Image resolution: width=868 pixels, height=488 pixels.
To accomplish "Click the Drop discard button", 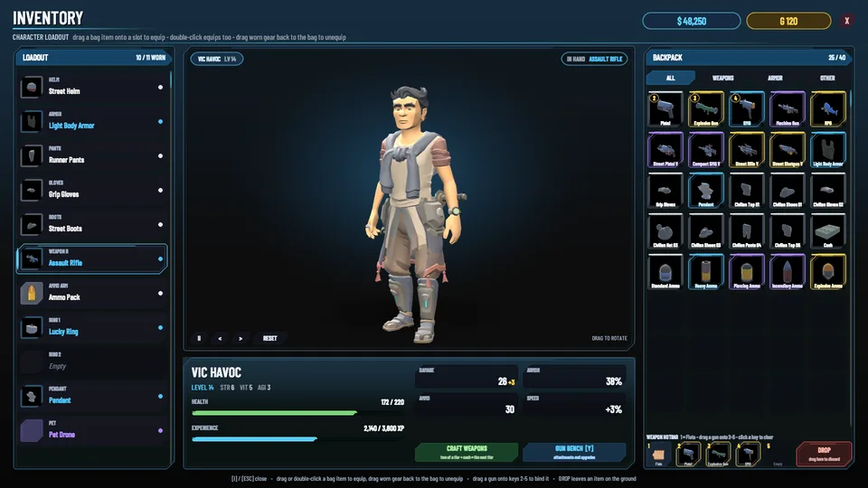I will [x=824, y=454].
